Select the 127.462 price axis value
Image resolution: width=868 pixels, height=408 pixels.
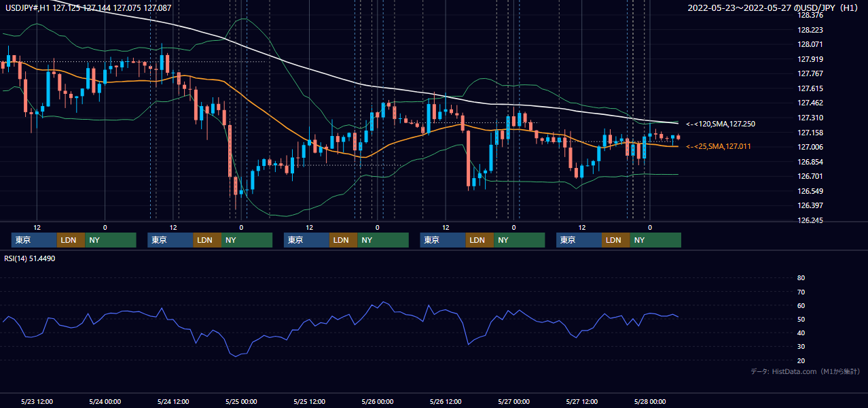point(810,103)
